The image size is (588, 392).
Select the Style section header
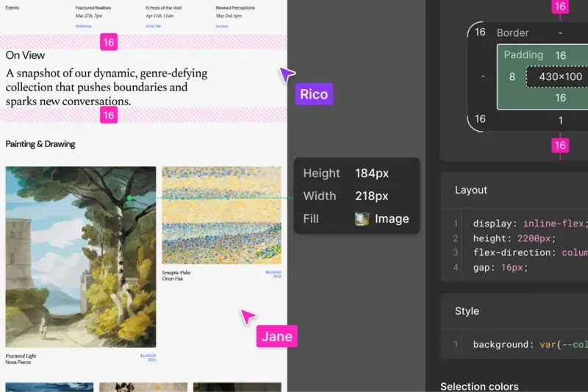point(467,311)
